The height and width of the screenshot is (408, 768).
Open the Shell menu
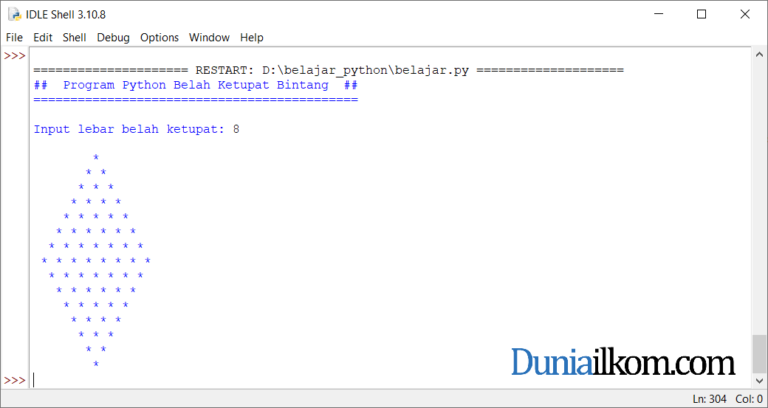click(74, 38)
